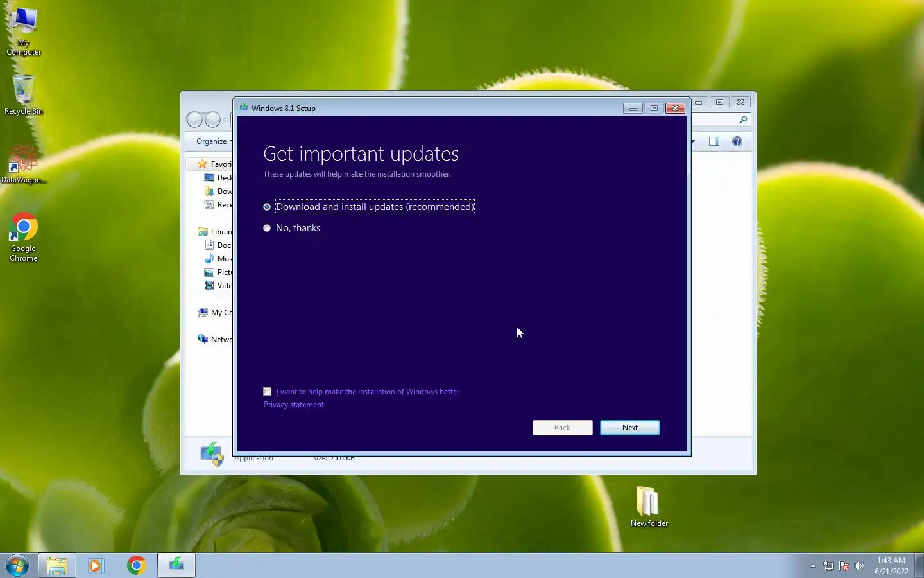
Task: Click the Next button in Setup
Action: coord(629,428)
